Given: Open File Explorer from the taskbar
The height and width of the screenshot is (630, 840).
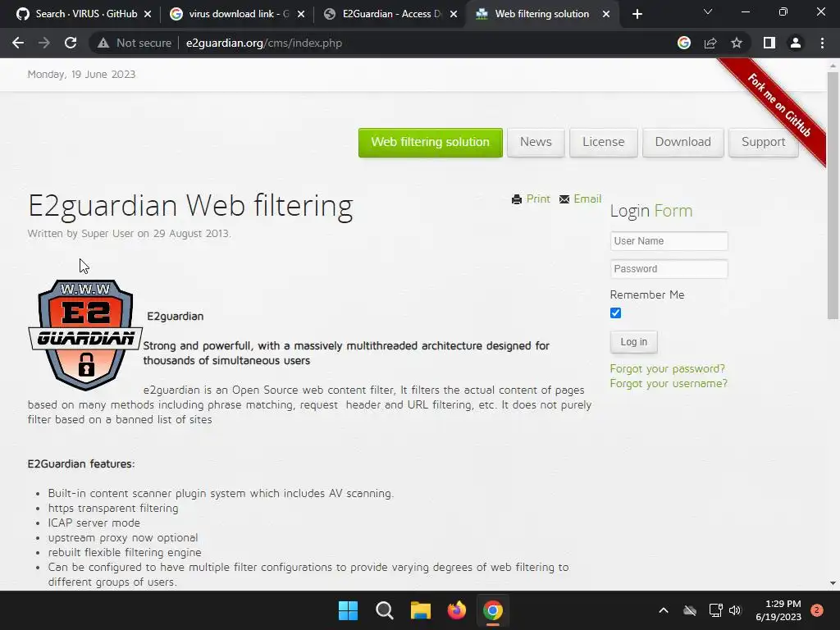Looking at the screenshot, I should 421,610.
